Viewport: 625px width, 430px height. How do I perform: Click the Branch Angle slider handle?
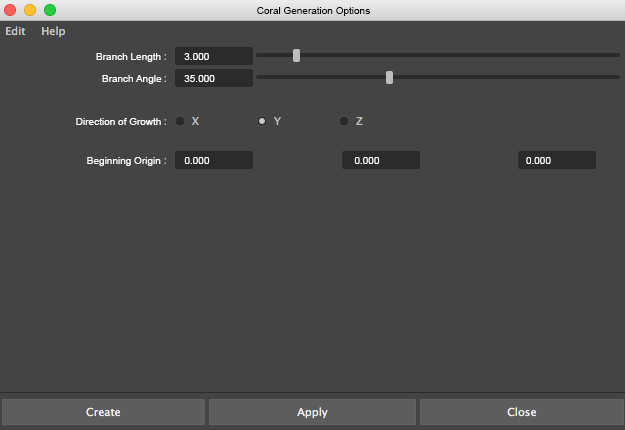[x=389, y=77]
